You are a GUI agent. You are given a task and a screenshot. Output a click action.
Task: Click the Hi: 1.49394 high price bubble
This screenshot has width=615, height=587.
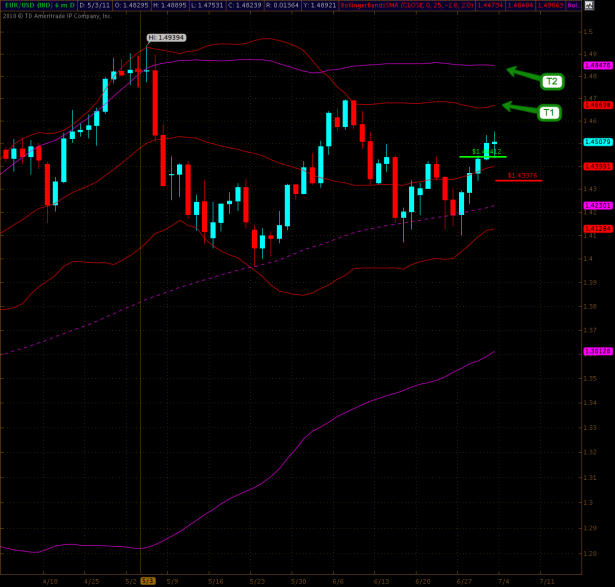[165, 37]
